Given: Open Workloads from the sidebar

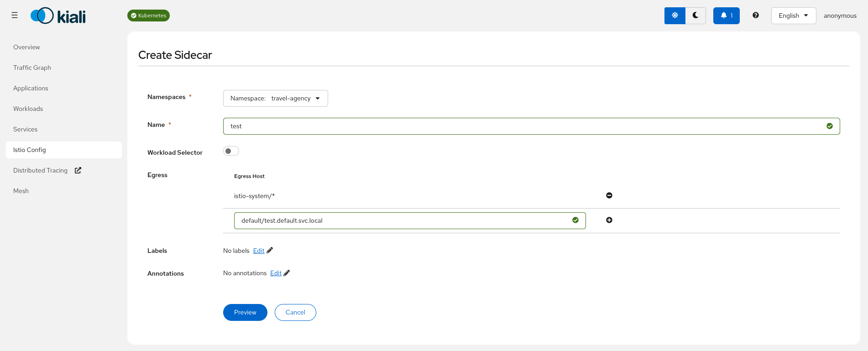Looking at the screenshot, I should point(28,109).
